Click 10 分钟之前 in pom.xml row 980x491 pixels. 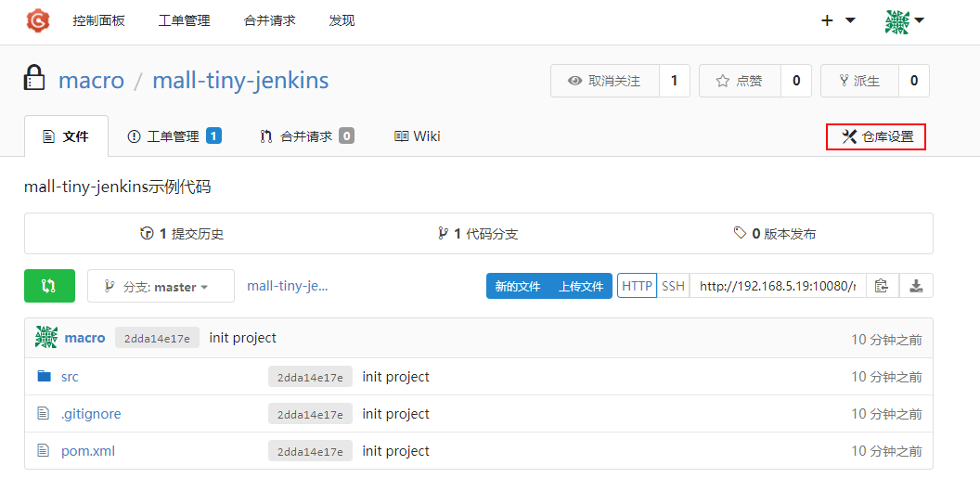[x=886, y=450]
